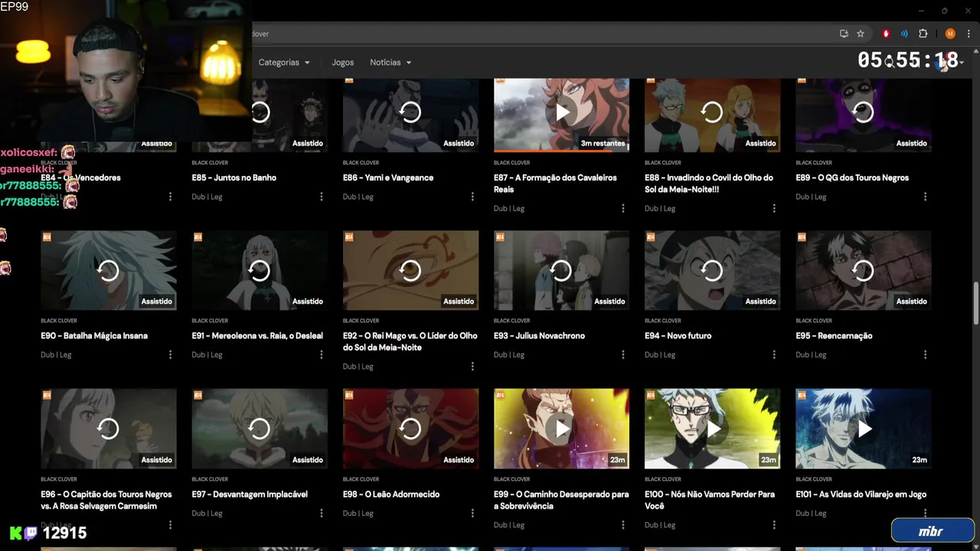Replay episode E89 O QG dos Touros Negros
The image size is (980, 551).
coord(863,112)
